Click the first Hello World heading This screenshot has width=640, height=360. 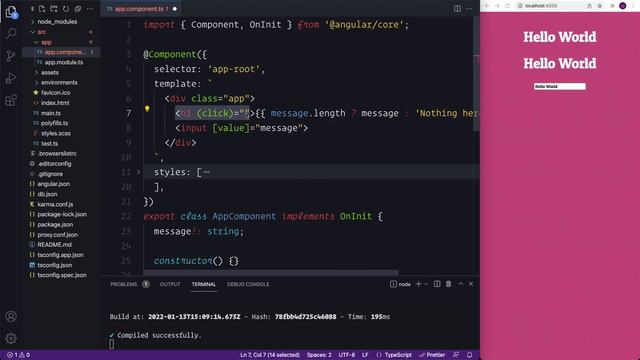click(x=560, y=37)
